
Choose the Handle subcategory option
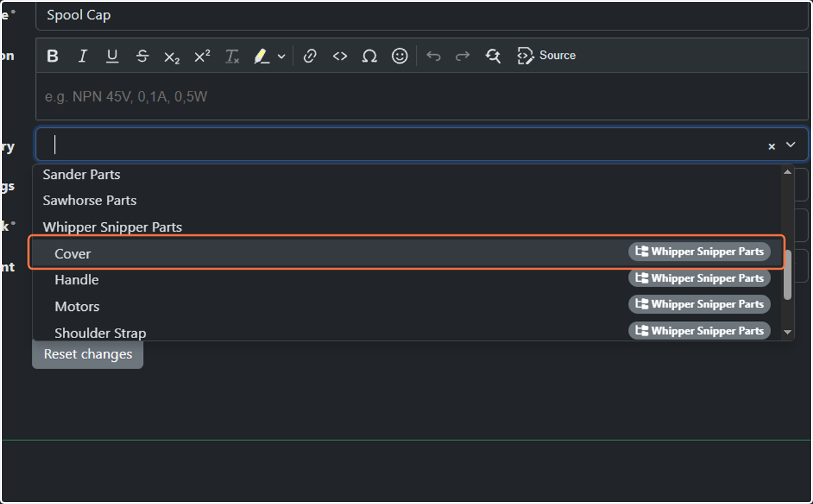point(406,279)
